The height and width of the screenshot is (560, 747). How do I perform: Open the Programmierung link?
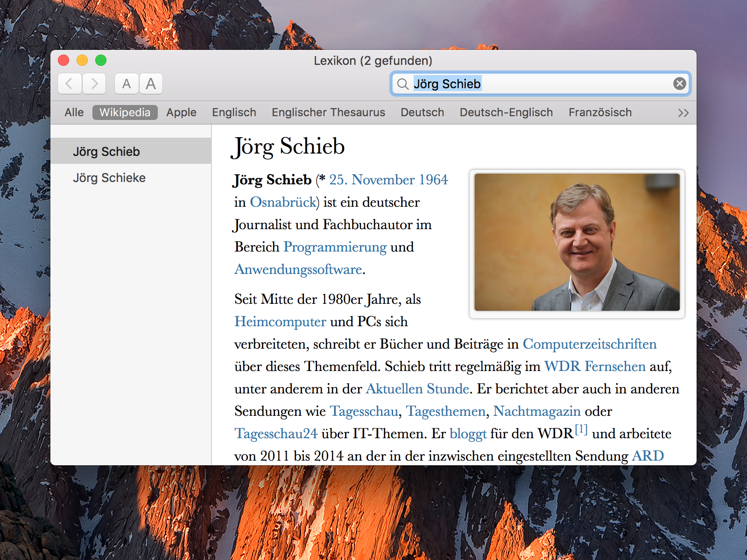335,247
